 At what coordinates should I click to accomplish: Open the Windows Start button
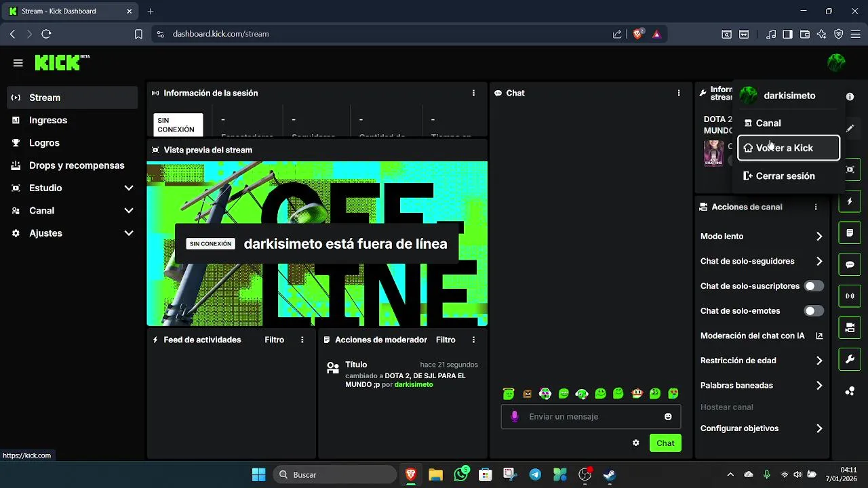point(258,474)
